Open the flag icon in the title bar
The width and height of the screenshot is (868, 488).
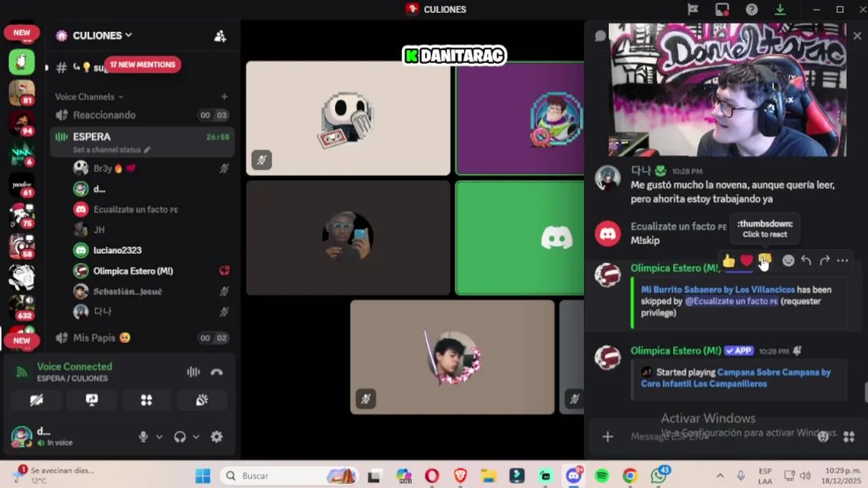692,9
